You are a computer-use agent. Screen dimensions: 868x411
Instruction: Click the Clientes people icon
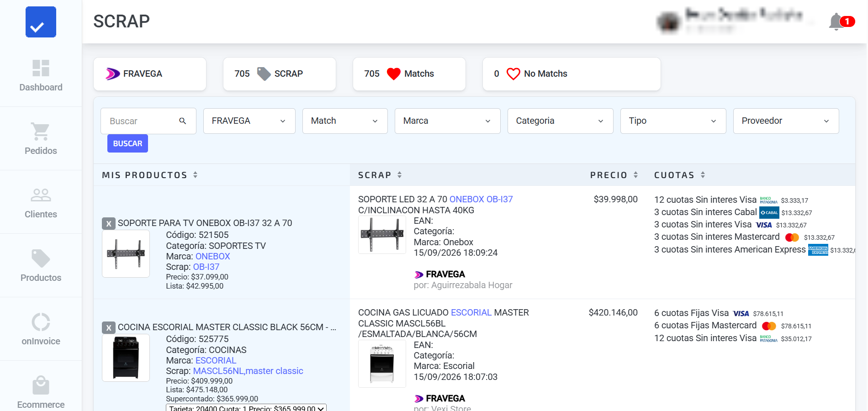click(41, 195)
